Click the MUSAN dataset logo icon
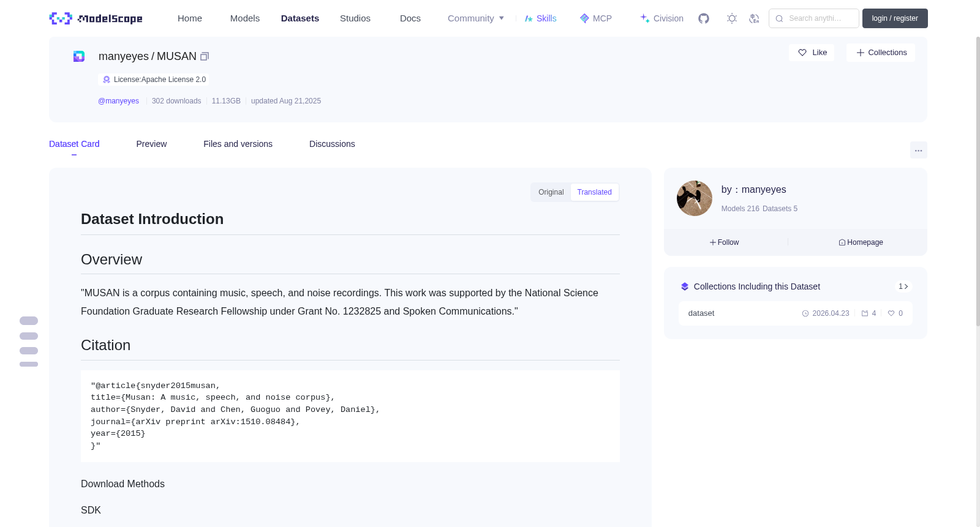The image size is (980, 527). coord(79,56)
